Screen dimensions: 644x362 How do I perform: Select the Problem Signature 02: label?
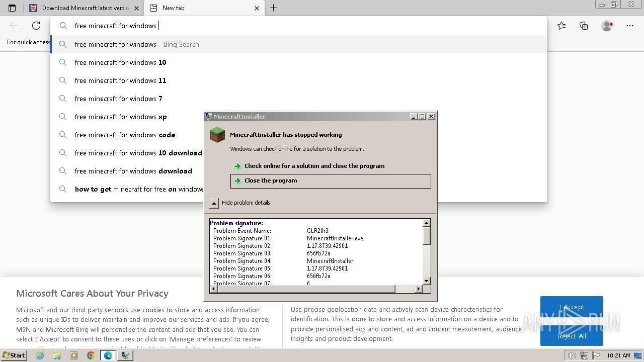pyautogui.click(x=243, y=246)
